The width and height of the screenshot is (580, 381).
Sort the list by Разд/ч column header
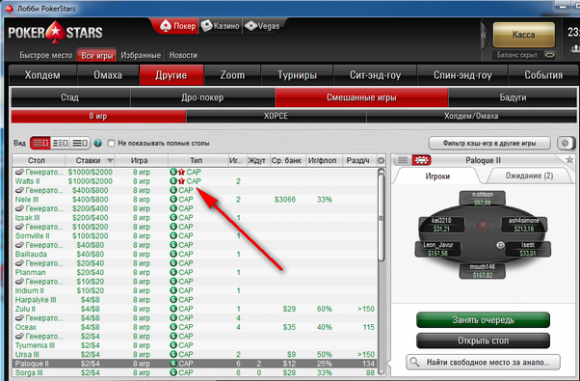[x=358, y=161]
